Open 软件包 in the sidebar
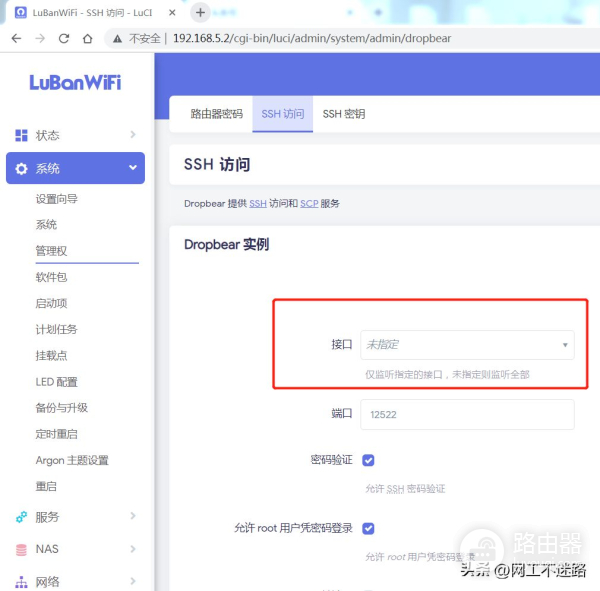The width and height of the screenshot is (600, 591). click(x=51, y=277)
